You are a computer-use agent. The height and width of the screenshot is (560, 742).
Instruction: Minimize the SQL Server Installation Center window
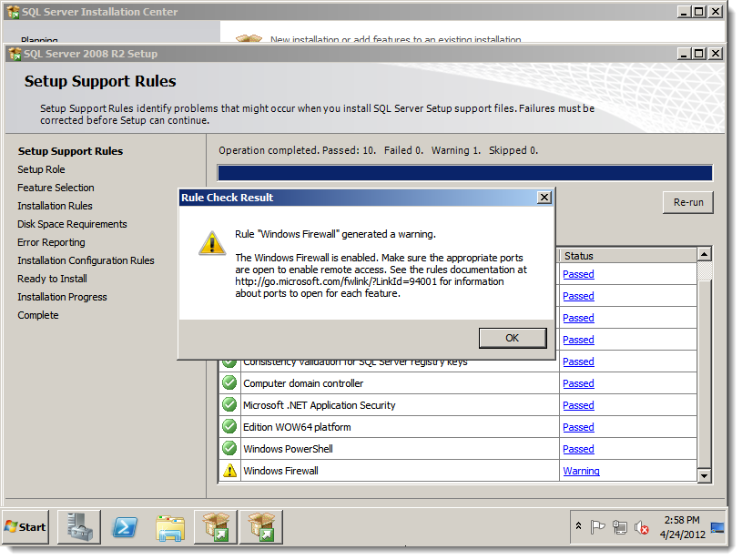click(684, 11)
